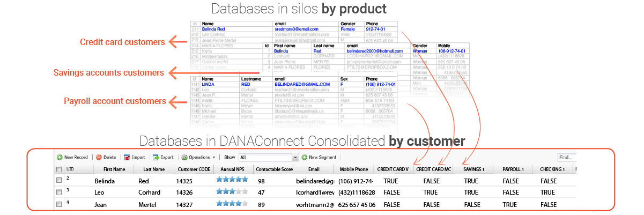Click contactable score cell 47
Screen dimensions: 644x215
pyautogui.click(x=262, y=193)
